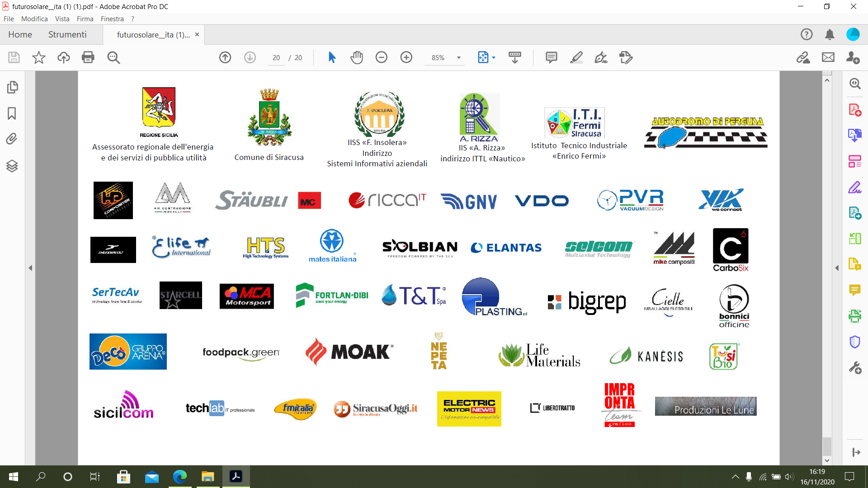Go to previous page arrow
Viewport: 868px width, 488px height.
point(225,57)
